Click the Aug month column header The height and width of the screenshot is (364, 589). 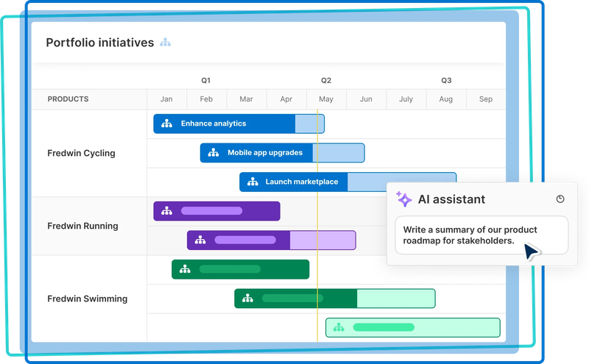(x=446, y=99)
